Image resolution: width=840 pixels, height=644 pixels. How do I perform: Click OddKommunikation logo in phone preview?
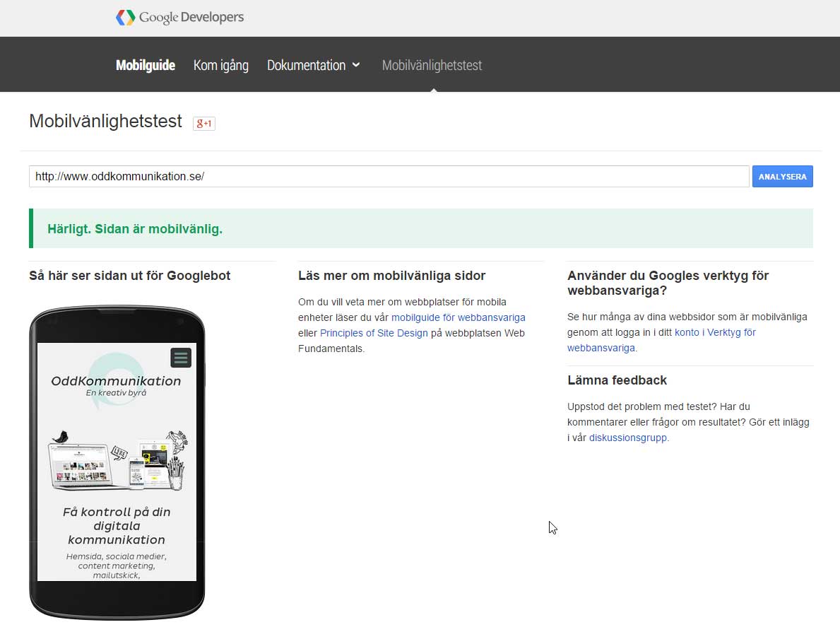coord(116,381)
